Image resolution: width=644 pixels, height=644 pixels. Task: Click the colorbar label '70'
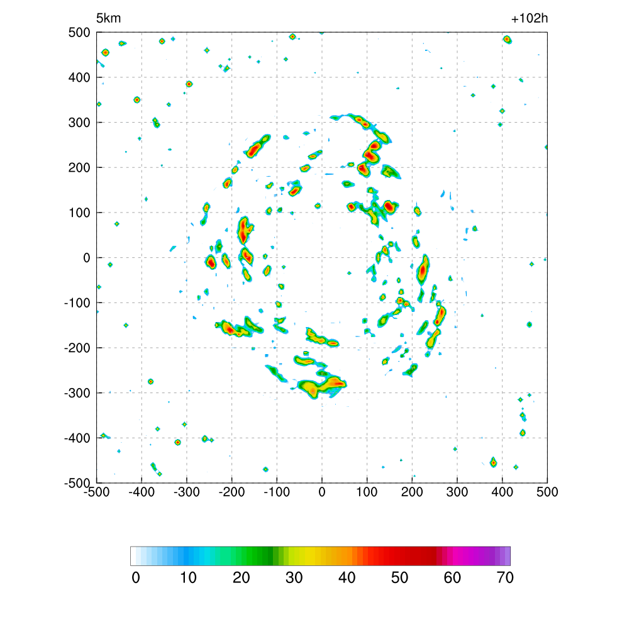click(505, 578)
